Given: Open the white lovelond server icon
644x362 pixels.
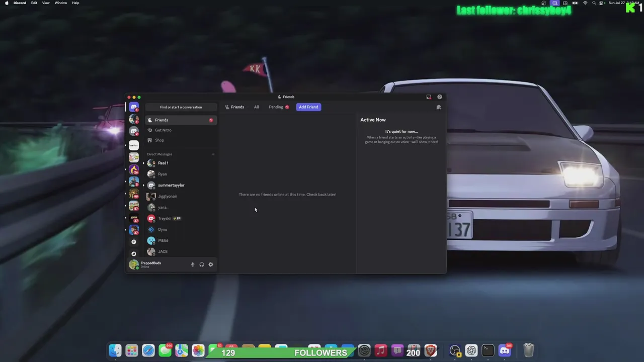Looking at the screenshot, I should (x=133, y=145).
